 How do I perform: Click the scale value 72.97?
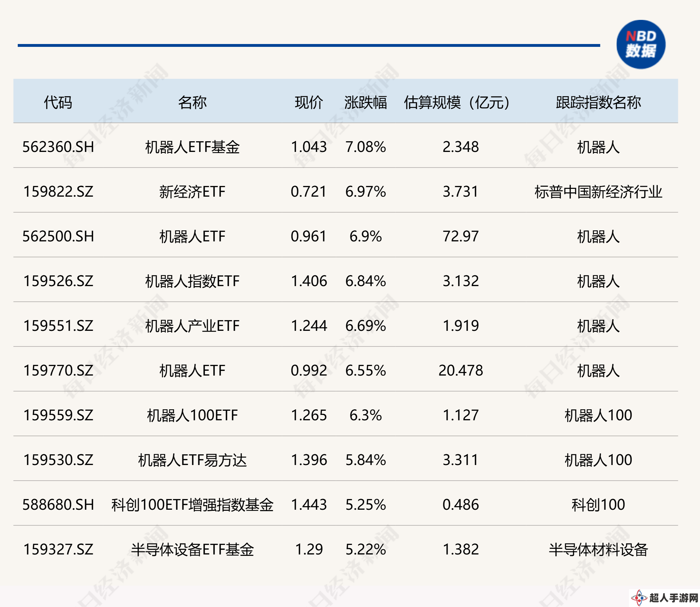click(461, 236)
